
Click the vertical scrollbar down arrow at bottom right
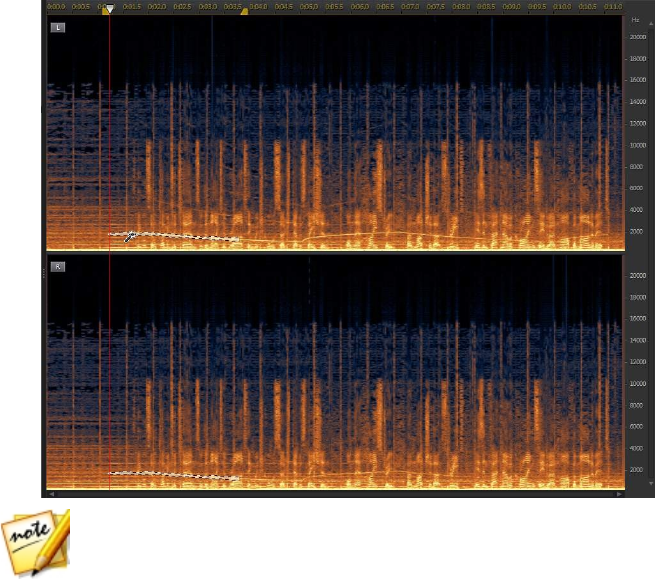[651, 484]
